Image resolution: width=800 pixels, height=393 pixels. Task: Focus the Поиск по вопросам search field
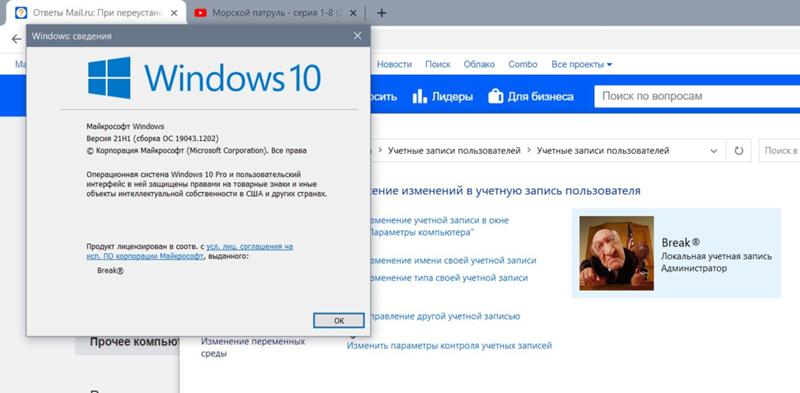pyautogui.click(x=697, y=96)
